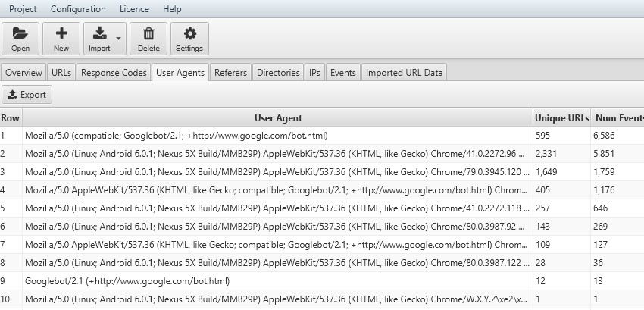This screenshot has height=310, width=644.
Task: Click Unique URLs value 595
Action: (x=542, y=136)
